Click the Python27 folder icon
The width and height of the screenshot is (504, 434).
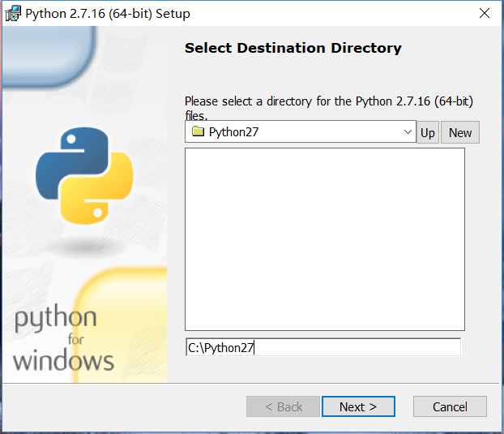(198, 131)
